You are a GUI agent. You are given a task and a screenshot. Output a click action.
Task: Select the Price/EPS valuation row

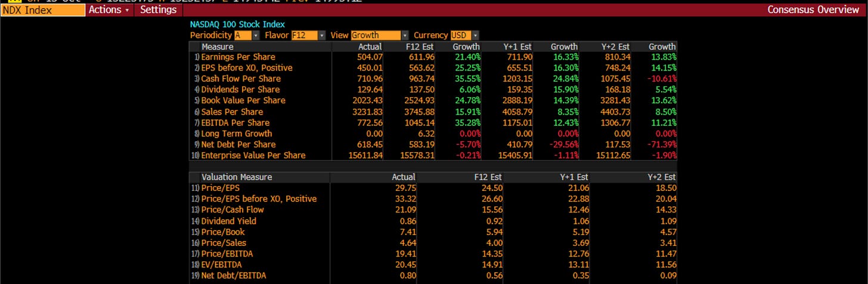coord(433,188)
